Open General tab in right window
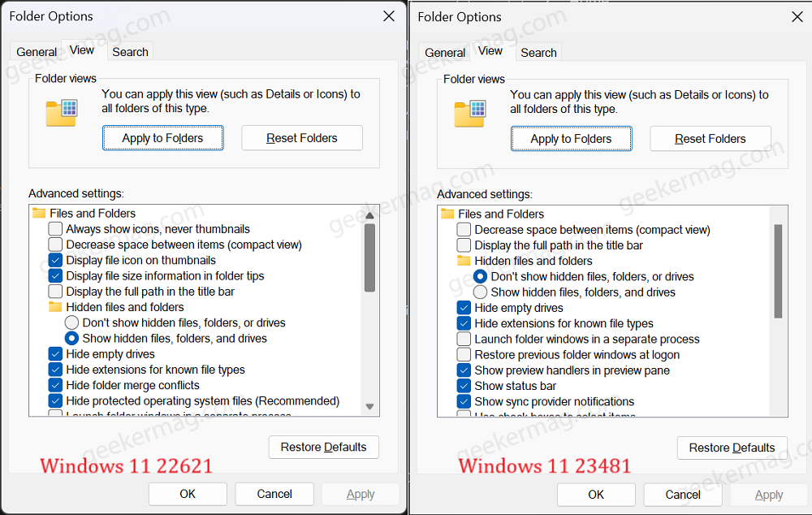This screenshot has height=515, width=812. click(x=445, y=52)
